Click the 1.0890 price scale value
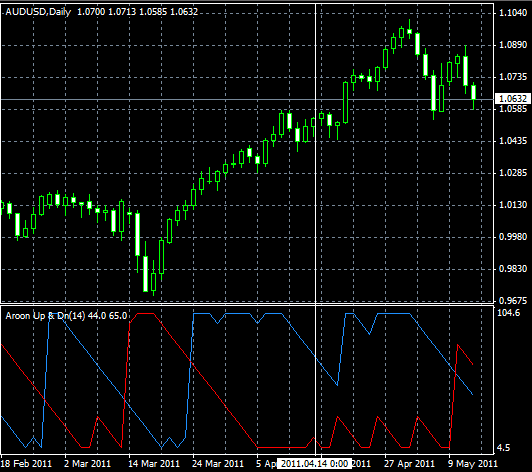 [x=513, y=45]
